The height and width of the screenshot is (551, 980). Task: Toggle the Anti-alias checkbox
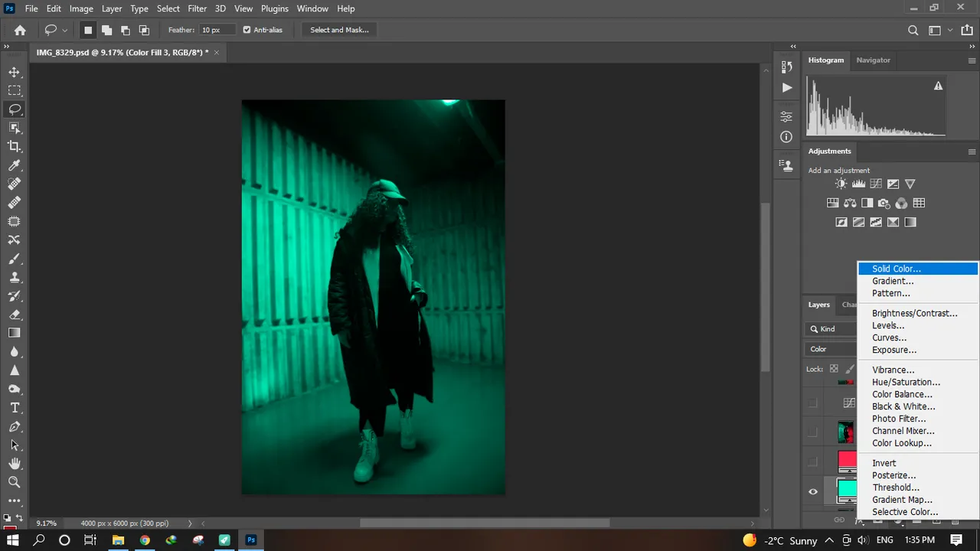[247, 30]
